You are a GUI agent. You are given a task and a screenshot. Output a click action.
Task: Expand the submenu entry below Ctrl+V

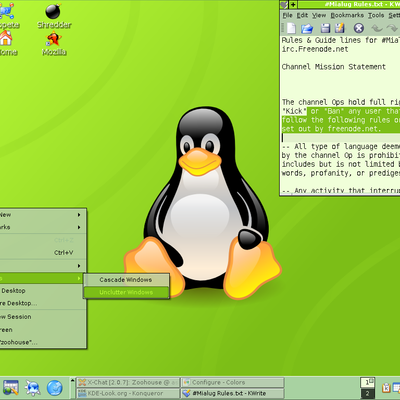click(43, 266)
